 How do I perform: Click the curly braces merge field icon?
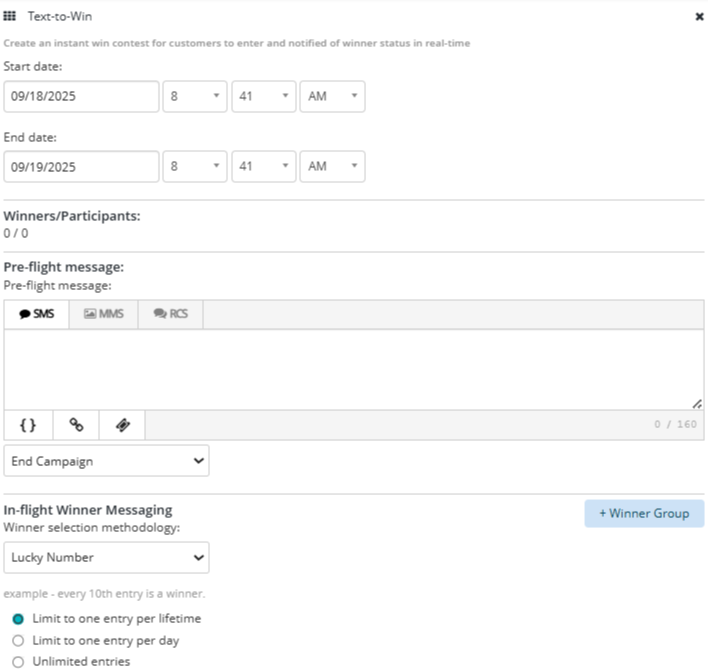point(28,425)
